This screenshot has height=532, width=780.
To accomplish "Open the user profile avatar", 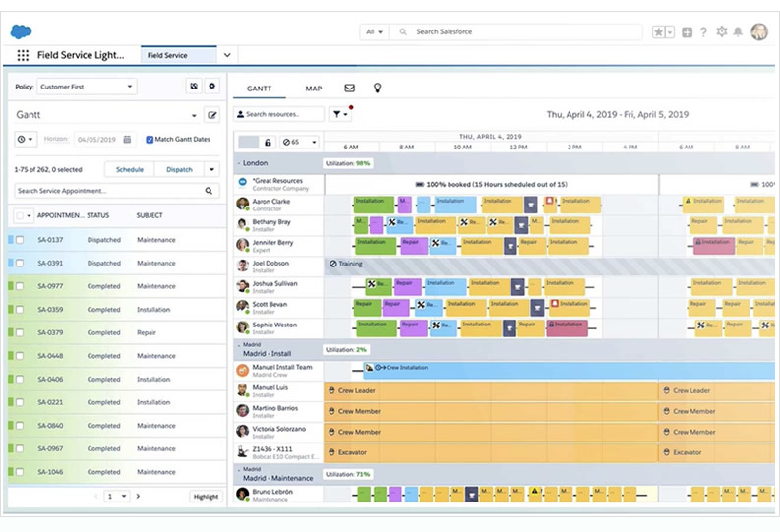I will (759, 31).
